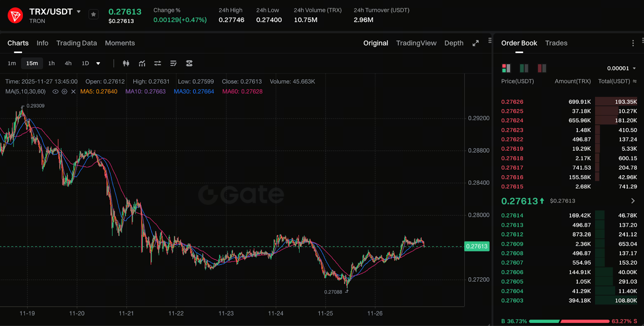Select the 4h timeframe

68,63
